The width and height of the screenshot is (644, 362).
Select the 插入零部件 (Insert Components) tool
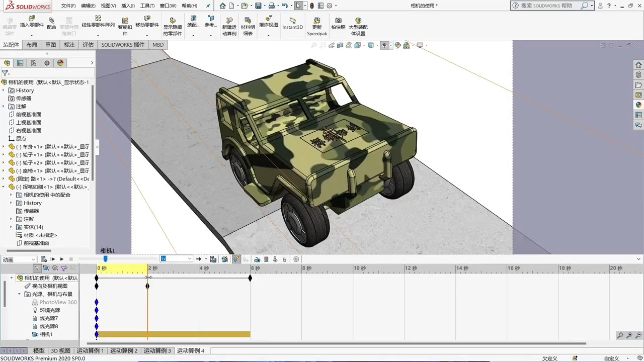(x=32, y=24)
